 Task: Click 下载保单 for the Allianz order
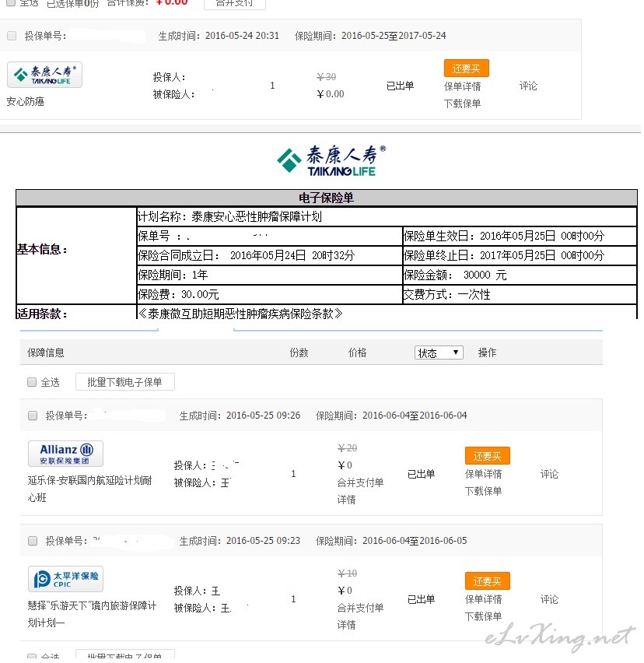[x=484, y=491]
